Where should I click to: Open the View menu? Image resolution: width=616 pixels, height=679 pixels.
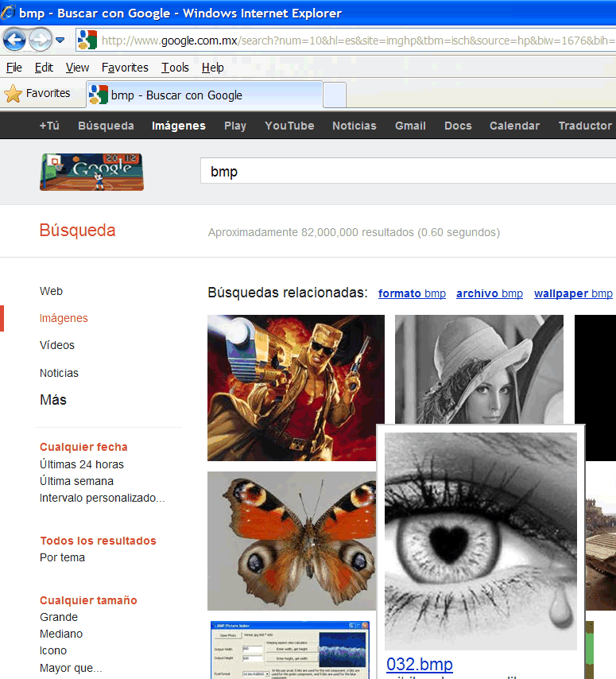pyautogui.click(x=77, y=68)
